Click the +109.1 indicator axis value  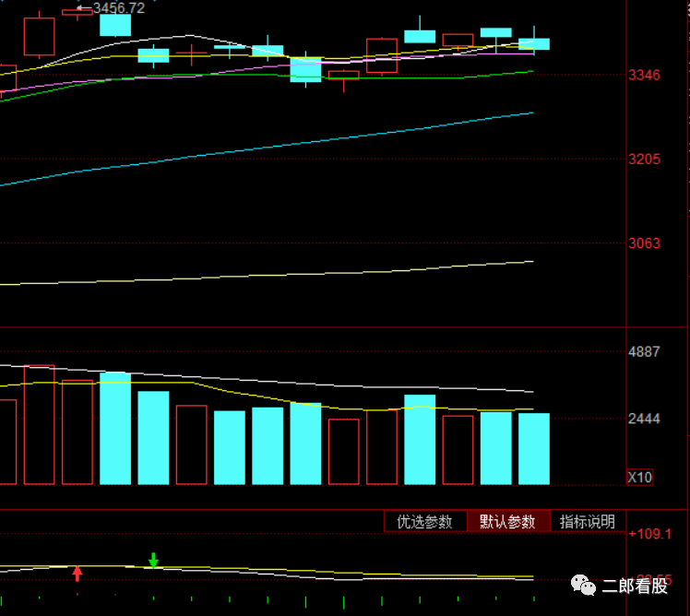650,534
